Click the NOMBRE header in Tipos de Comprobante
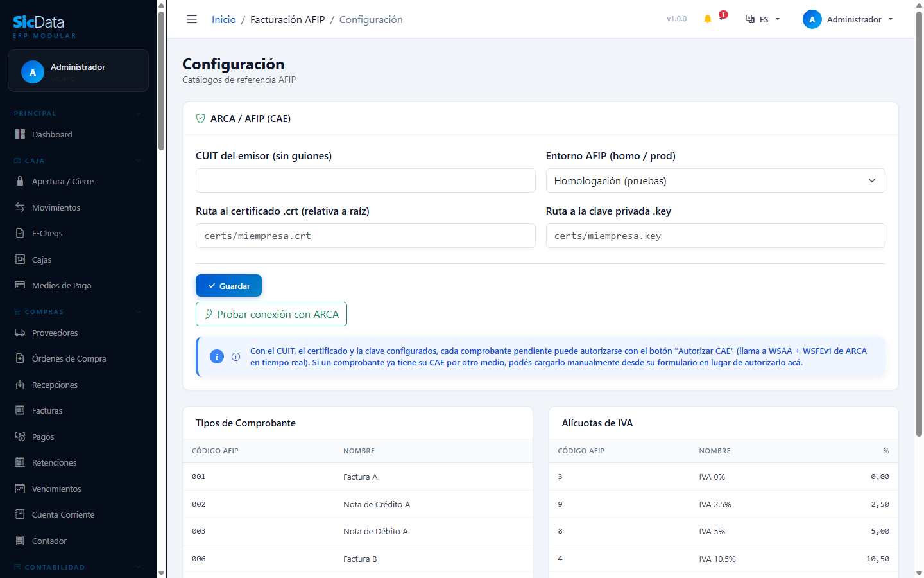Screen dimensions: 924x578 coord(359,451)
